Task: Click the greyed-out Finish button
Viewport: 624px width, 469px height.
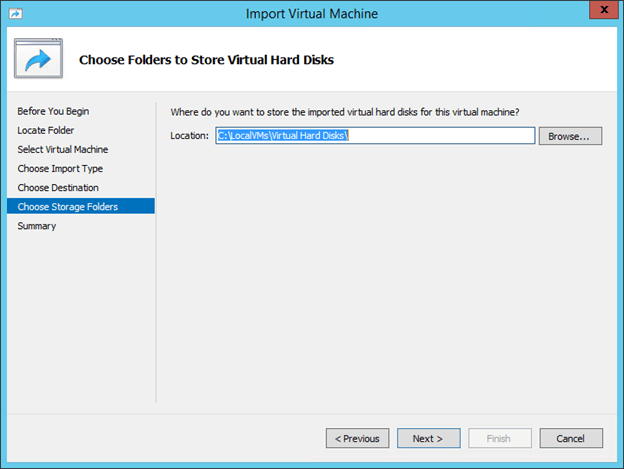Action: tap(499, 438)
